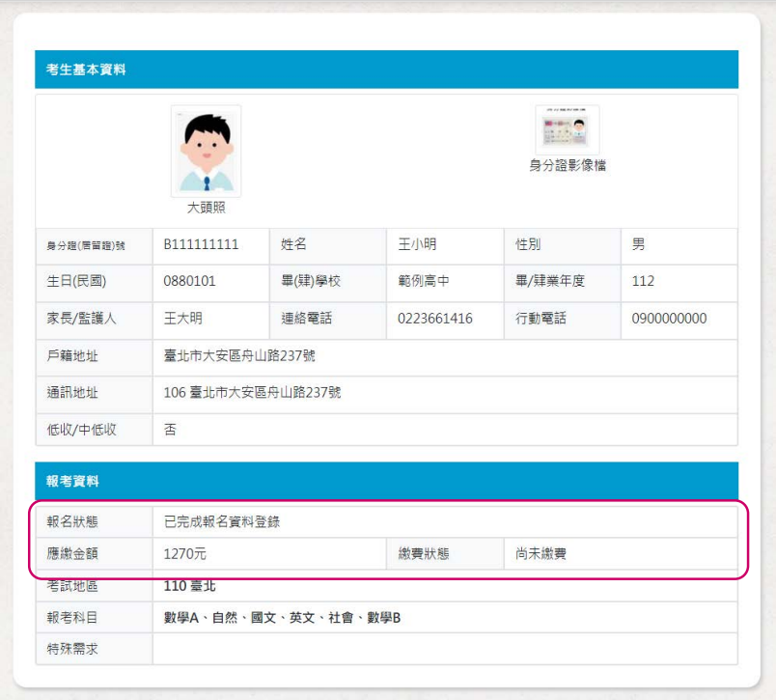This screenshot has width=776, height=700.
Task: Click the 通訊地址 address starting with 106
Action: coord(253,393)
